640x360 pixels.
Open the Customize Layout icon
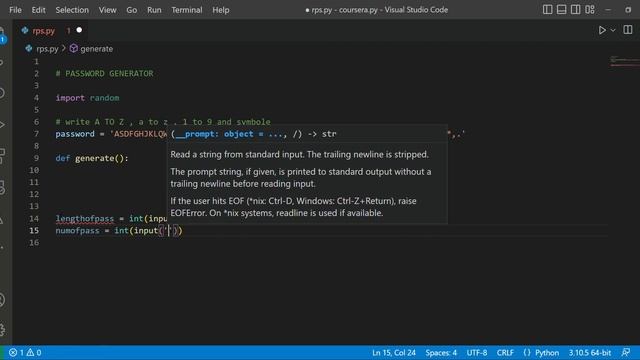pos(590,9)
